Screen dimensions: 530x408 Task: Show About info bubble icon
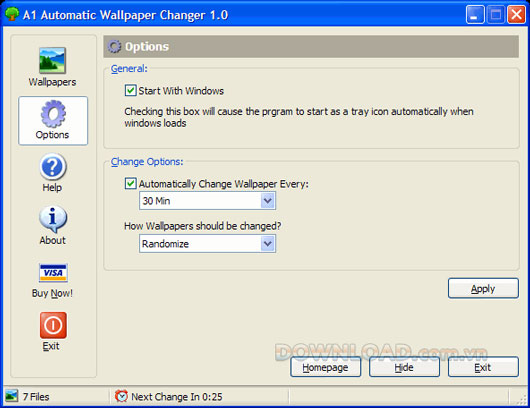[x=53, y=219]
